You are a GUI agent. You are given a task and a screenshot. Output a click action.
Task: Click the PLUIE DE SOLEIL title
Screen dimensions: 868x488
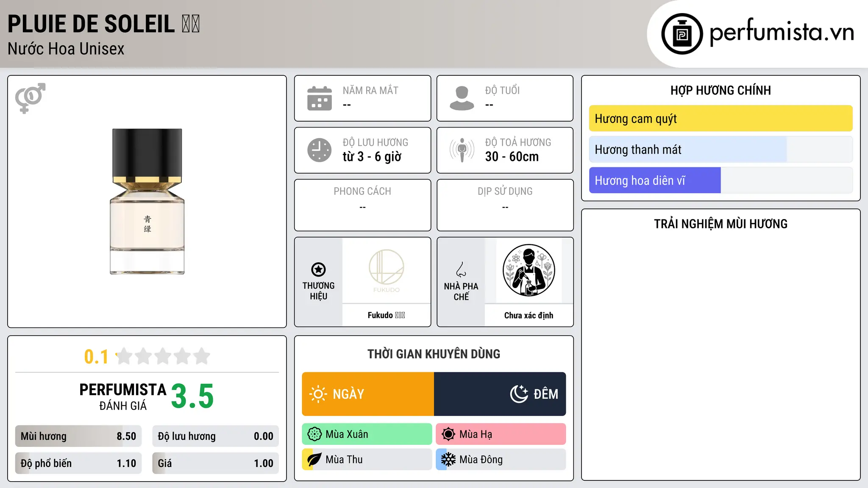pos(103,24)
